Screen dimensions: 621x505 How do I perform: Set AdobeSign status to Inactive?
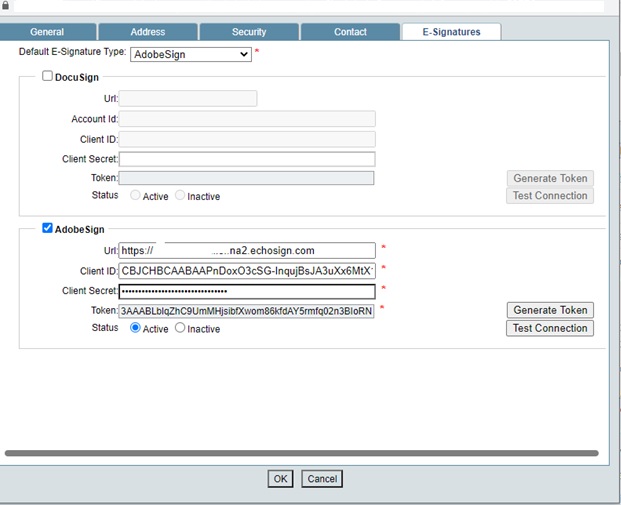pyautogui.click(x=180, y=328)
